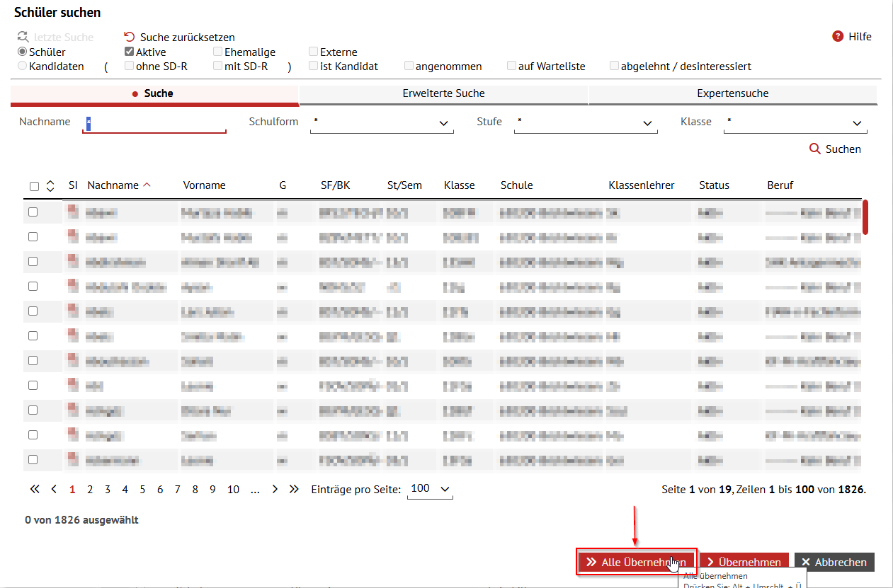Click inside the Nachname input field

[x=152, y=122]
